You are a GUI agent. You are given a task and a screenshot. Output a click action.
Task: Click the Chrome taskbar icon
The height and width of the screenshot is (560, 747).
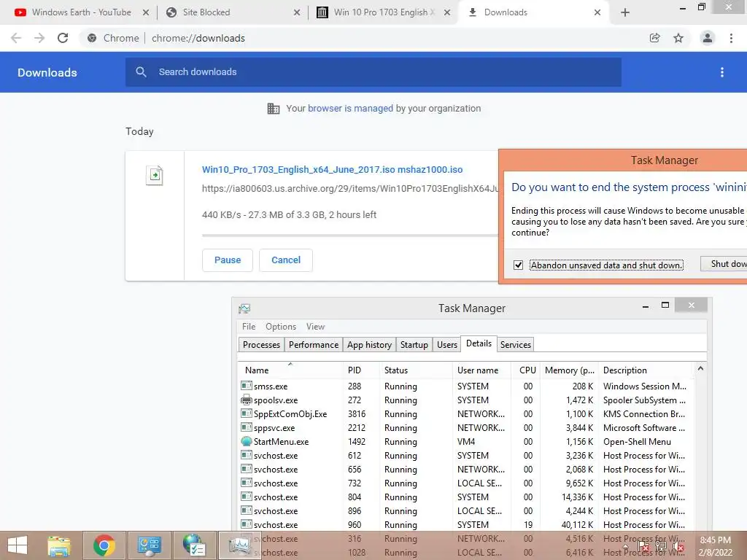coord(104,545)
